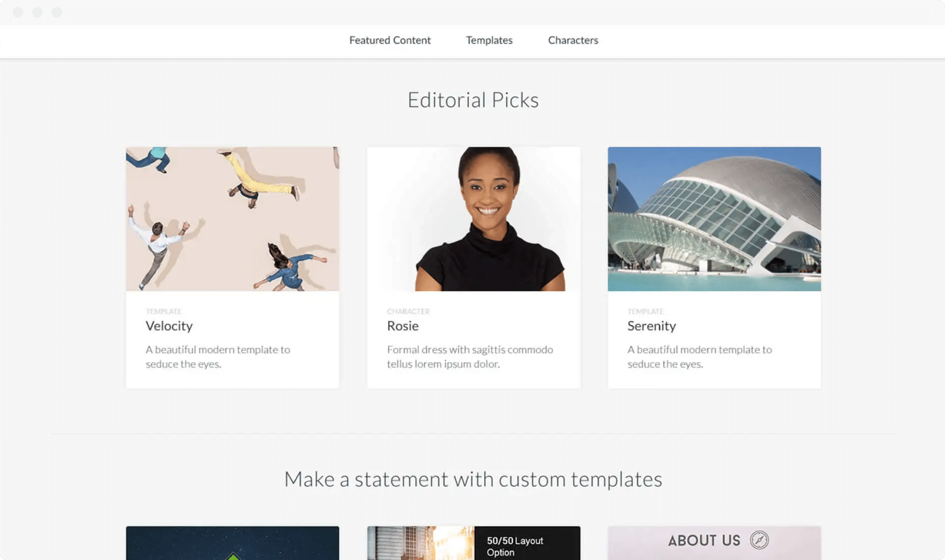Click the Serenity card title

(x=651, y=326)
